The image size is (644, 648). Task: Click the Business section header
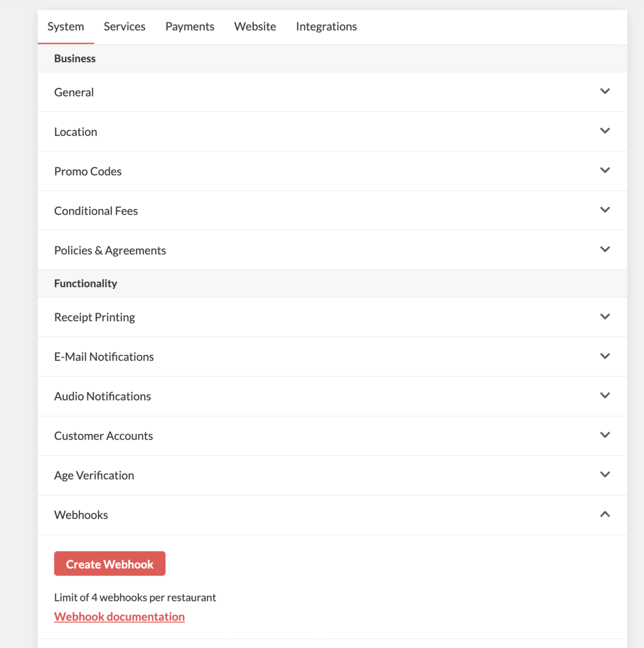[75, 58]
